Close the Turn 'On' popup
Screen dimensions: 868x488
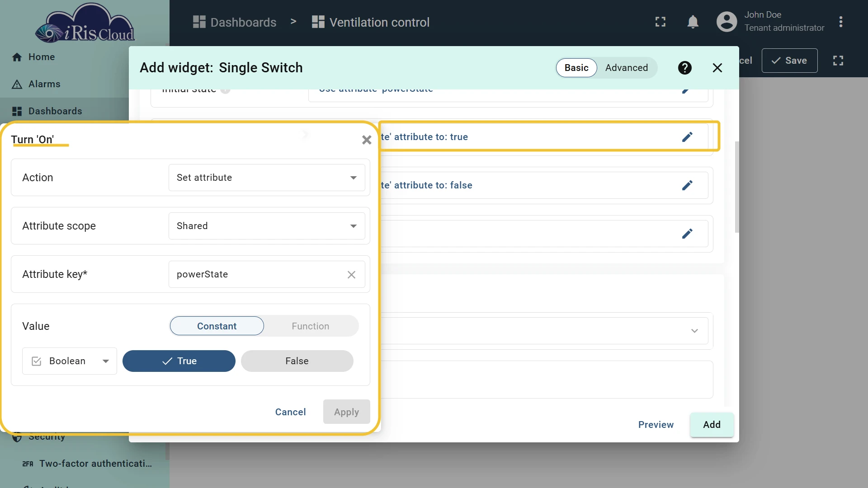[x=367, y=140]
